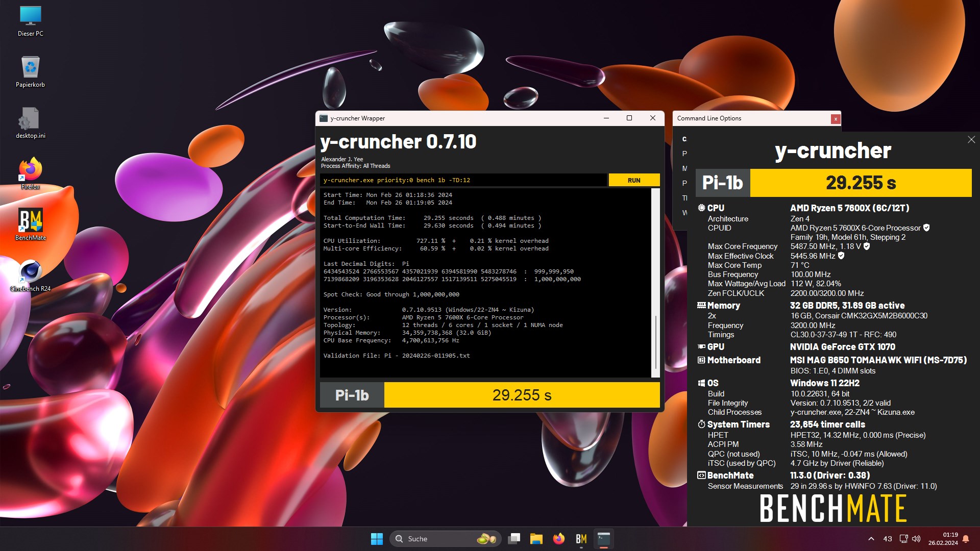
Task: Click the shield next to Max Effective Clock
Action: point(841,256)
